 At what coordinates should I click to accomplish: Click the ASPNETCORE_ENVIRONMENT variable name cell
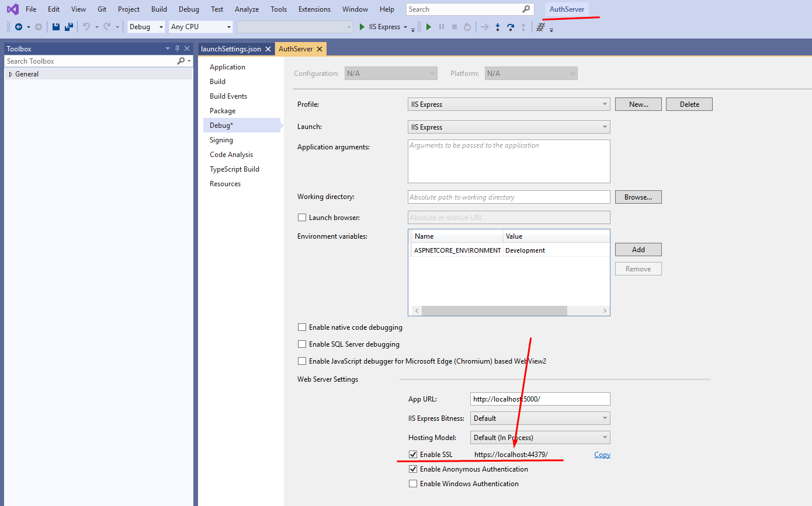click(457, 250)
